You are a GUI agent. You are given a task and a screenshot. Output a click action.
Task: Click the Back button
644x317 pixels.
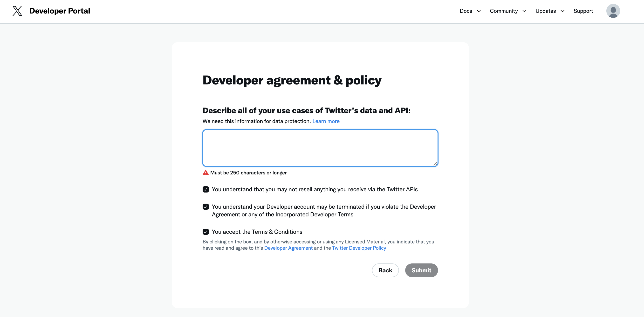pos(385,270)
